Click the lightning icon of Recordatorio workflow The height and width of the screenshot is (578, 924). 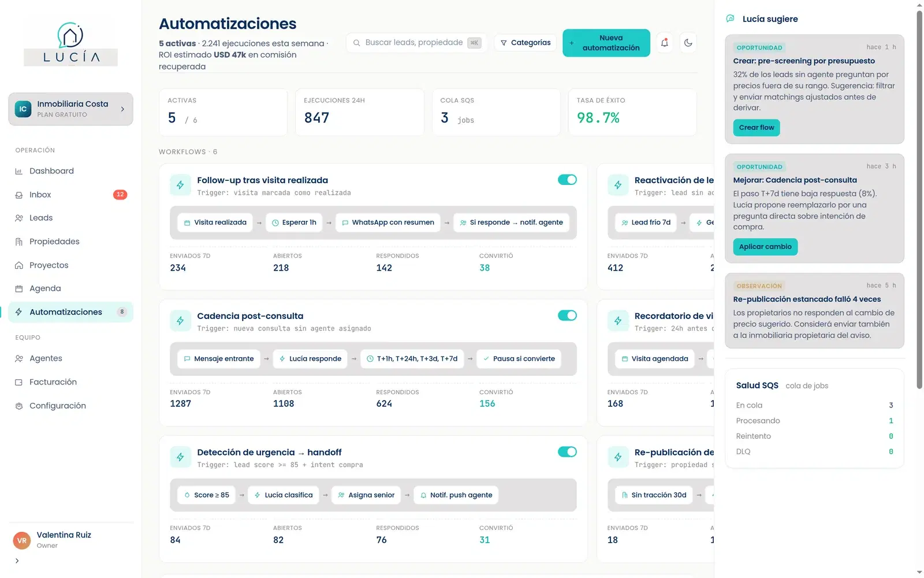618,321
